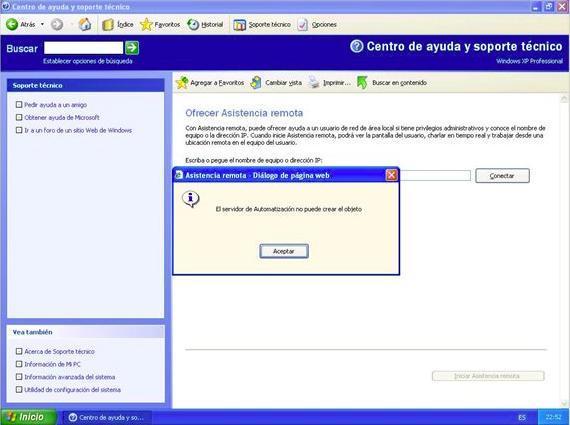Click the Imprimir printer icon

coord(314,83)
